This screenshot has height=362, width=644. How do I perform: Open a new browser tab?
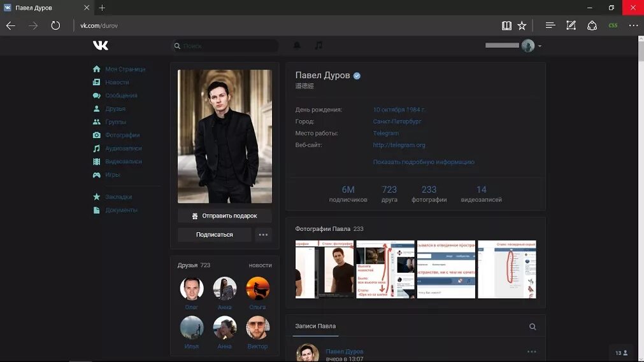[x=102, y=8]
